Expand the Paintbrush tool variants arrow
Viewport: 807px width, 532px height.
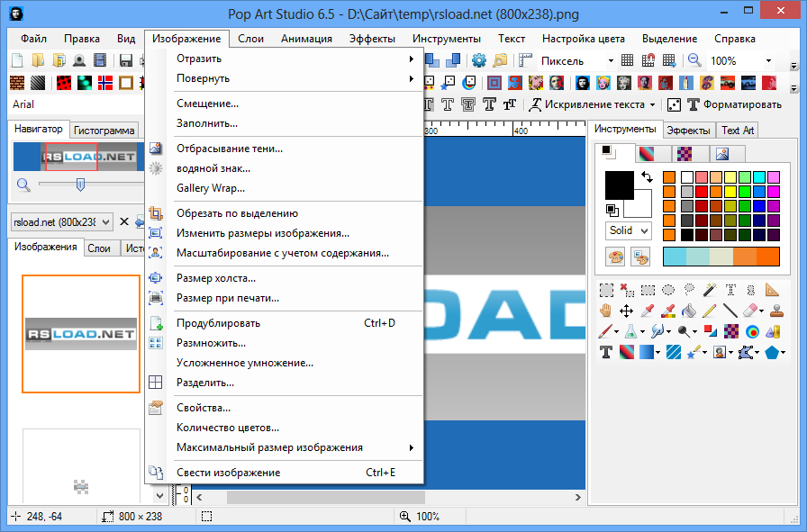(616, 332)
